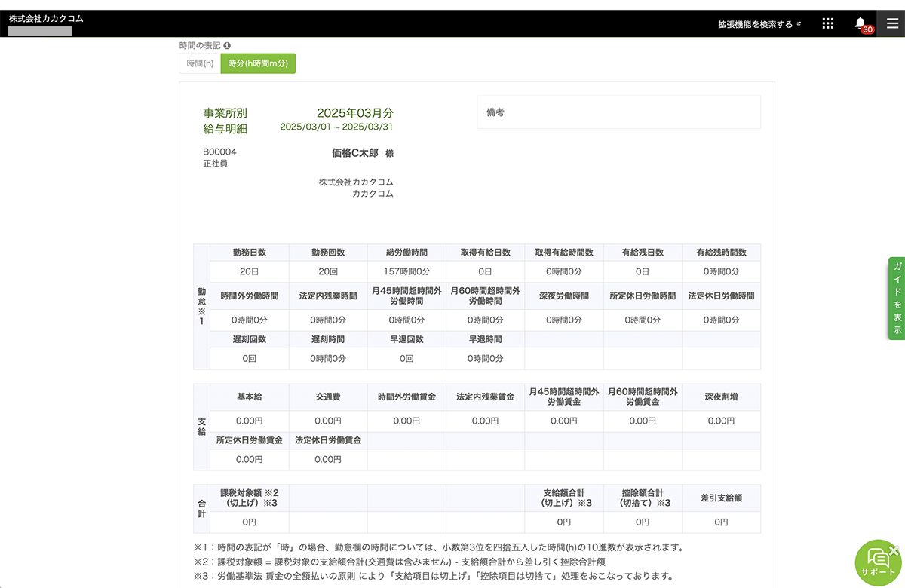Image resolution: width=905 pixels, height=588 pixels.
Task: Open the apps grid launcher icon
Action: click(827, 23)
